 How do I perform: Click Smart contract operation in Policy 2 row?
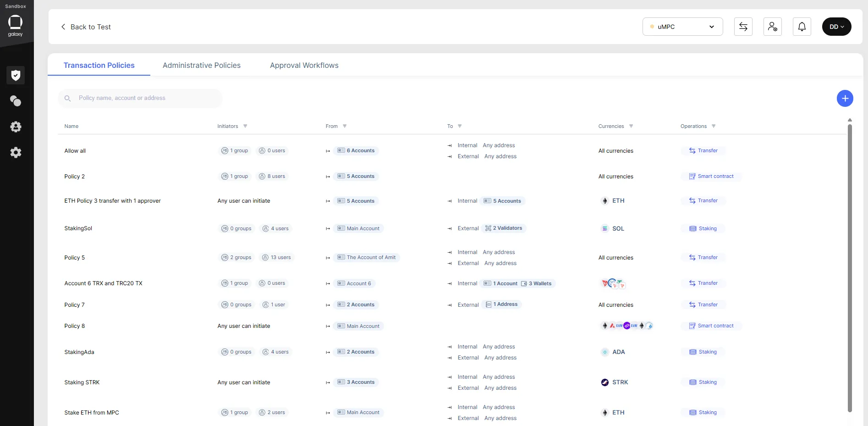(711, 176)
